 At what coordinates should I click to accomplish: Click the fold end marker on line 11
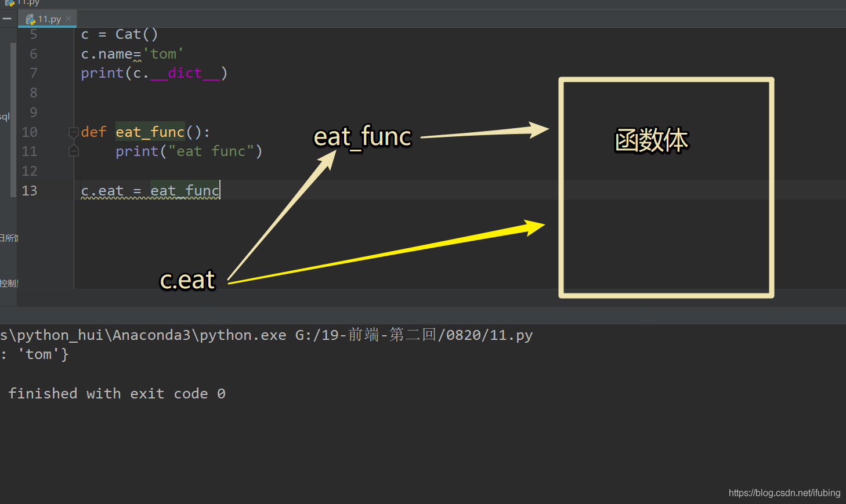[74, 151]
